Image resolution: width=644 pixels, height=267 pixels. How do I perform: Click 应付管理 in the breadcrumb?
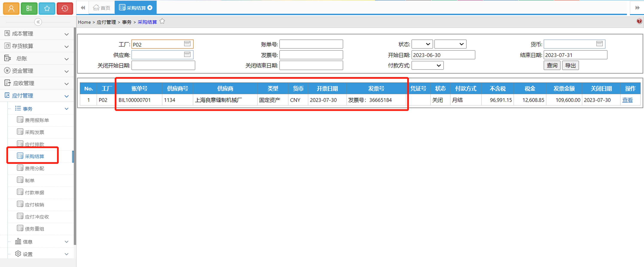[106, 22]
